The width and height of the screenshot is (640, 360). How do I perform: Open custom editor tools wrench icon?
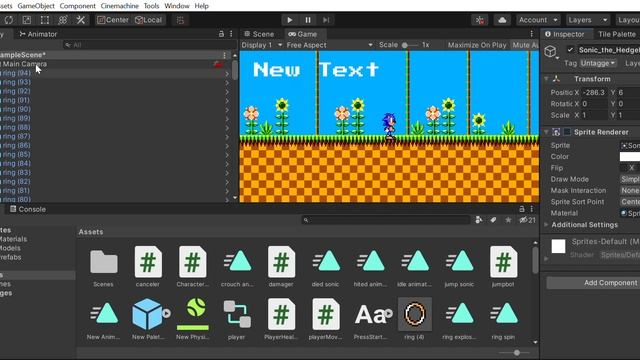click(x=80, y=20)
